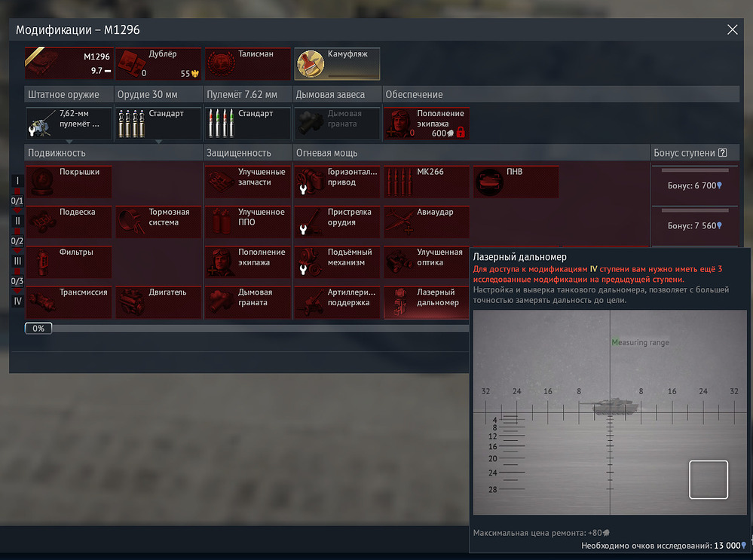The height and width of the screenshot is (560, 753).
Task: Select the Подвеска suspension modification
Action: (x=69, y=222)
